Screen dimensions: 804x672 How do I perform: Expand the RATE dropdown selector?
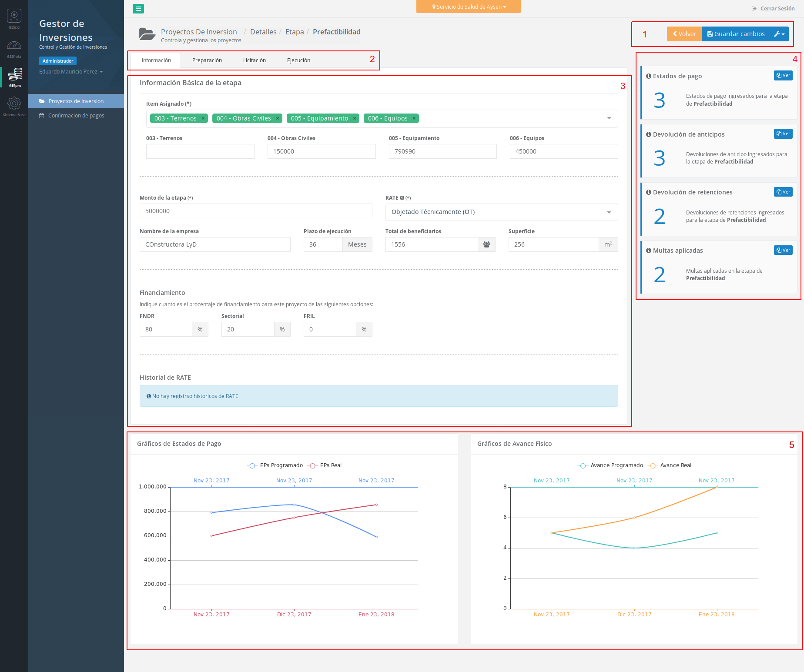click(x=609, y=212)
